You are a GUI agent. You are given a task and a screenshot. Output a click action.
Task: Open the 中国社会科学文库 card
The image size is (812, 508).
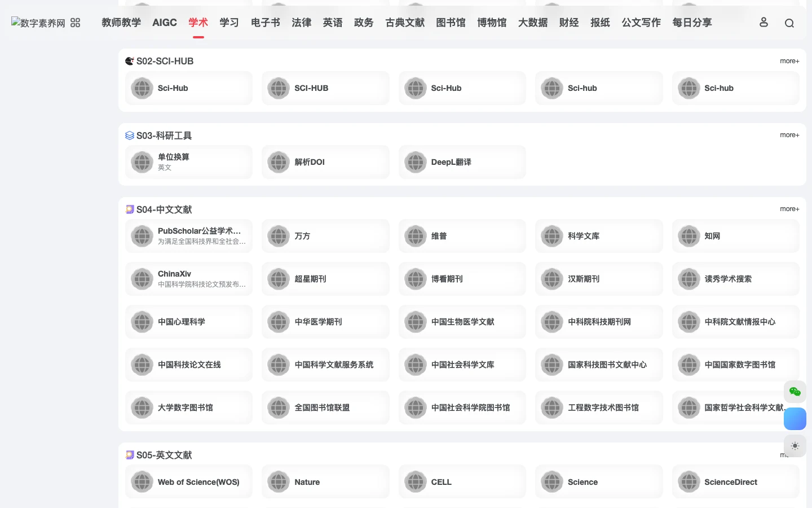point(462,365)
